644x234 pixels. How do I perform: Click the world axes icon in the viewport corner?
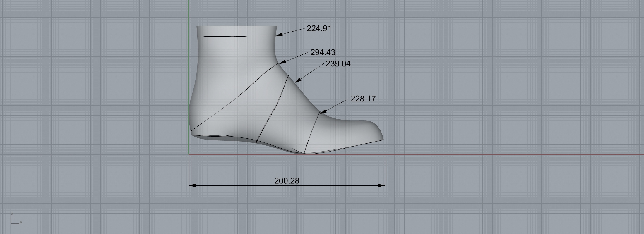point(16,218)
